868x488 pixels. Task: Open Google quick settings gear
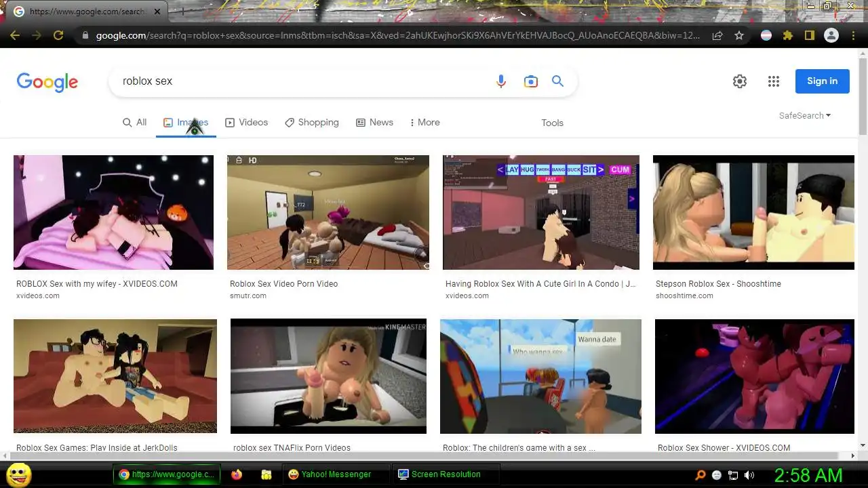[740, 81]
